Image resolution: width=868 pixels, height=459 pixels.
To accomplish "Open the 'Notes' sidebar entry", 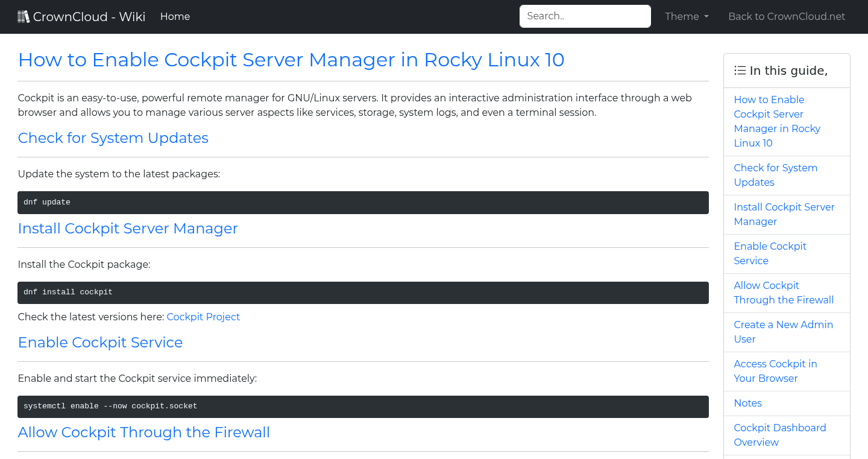I will coord(747,403).
